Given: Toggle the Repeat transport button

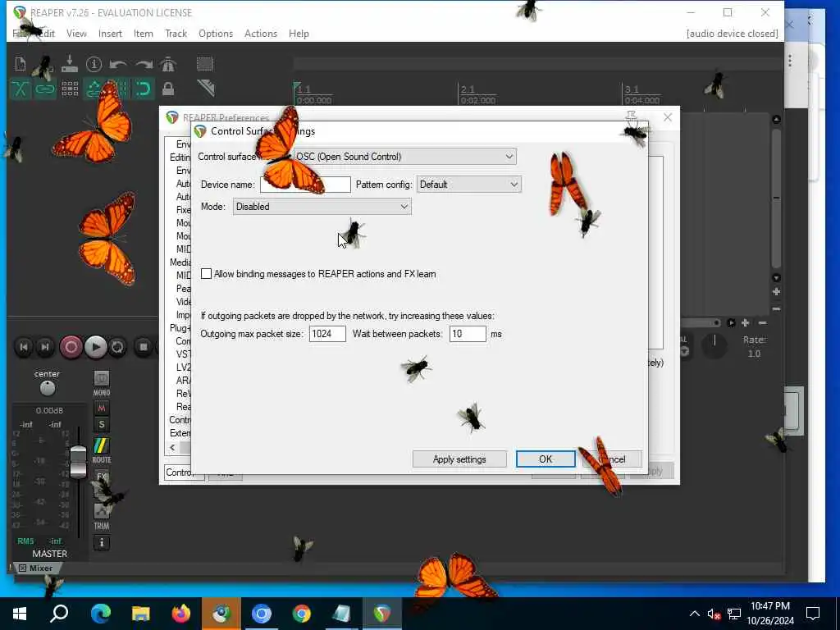Looking at the screenshot, I should pyautogui.click(x=117, y=347).
